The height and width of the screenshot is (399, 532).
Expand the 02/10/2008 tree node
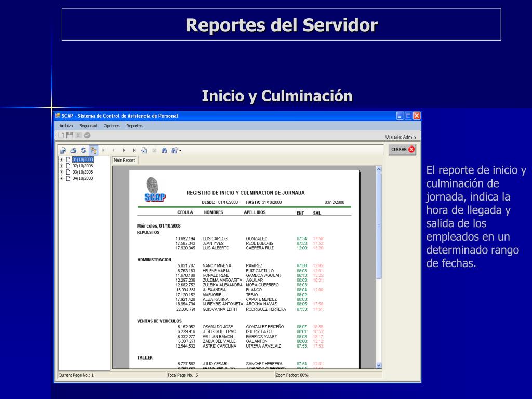(x=61, y=166)
